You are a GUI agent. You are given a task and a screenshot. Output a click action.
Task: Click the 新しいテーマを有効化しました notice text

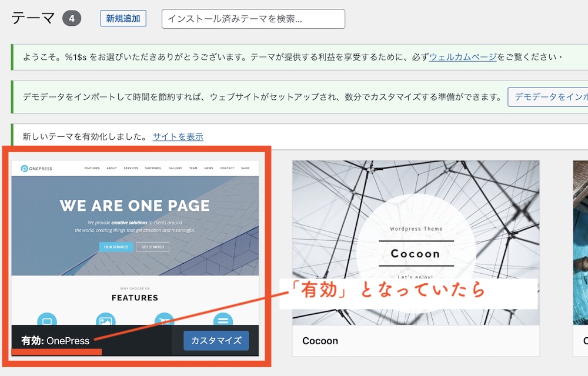tap(85, 137)
